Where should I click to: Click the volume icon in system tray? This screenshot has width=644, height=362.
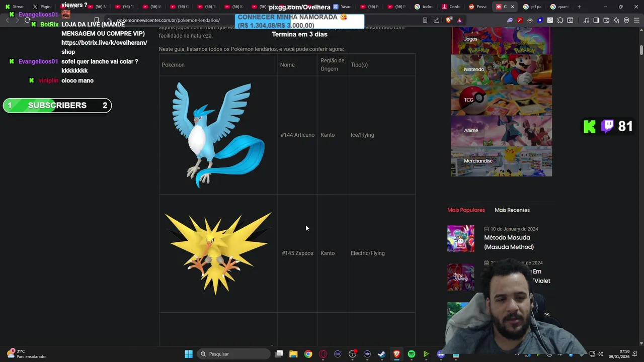click(x=600, y=354)
